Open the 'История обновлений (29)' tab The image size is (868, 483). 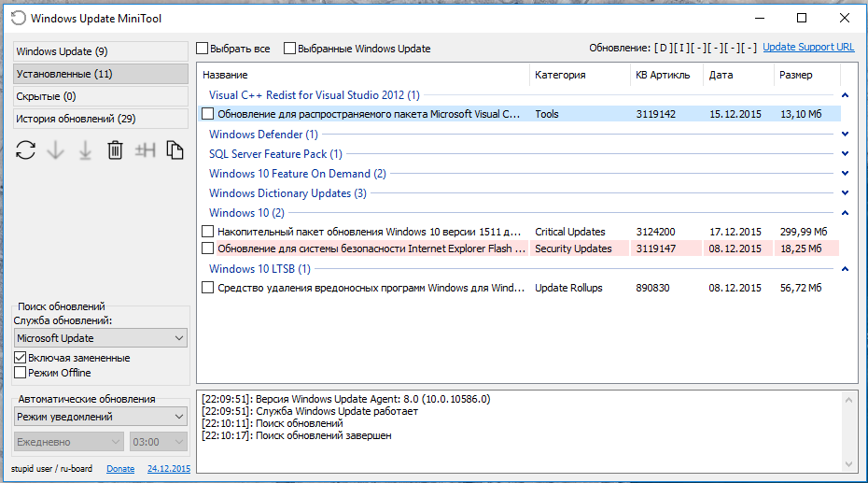tap(101, 119)
